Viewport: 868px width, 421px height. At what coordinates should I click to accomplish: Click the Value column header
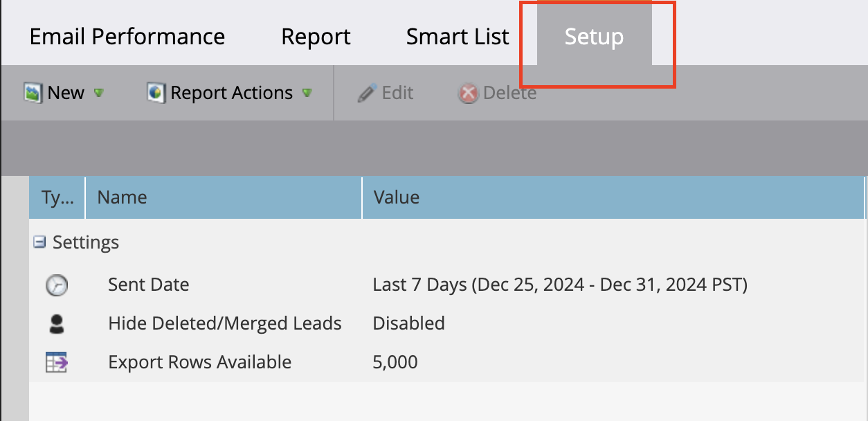(x=396, y=197)
